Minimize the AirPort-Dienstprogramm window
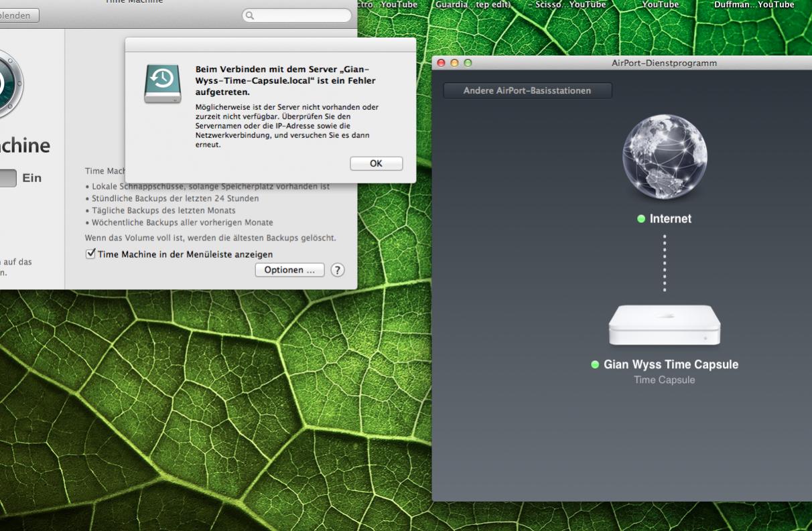The height and width of the screenshot is (531, 812). (x=454, y=63)
